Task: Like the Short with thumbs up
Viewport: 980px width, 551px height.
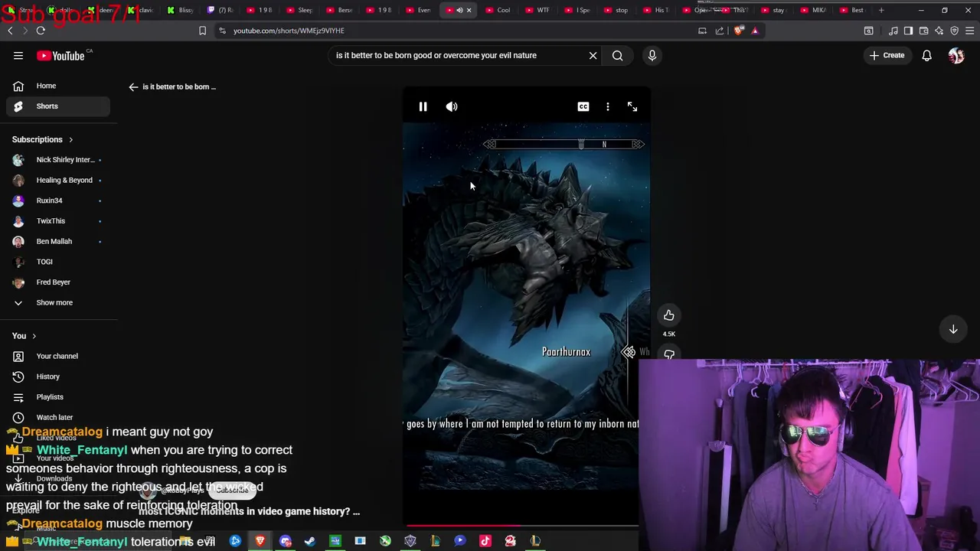Action: click(x=669, y=315)
